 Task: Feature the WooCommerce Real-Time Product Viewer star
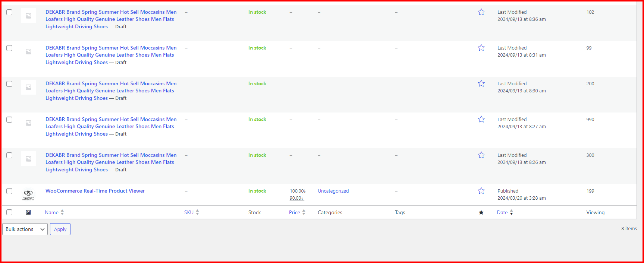pyautogui.click(x=481, y=191)
